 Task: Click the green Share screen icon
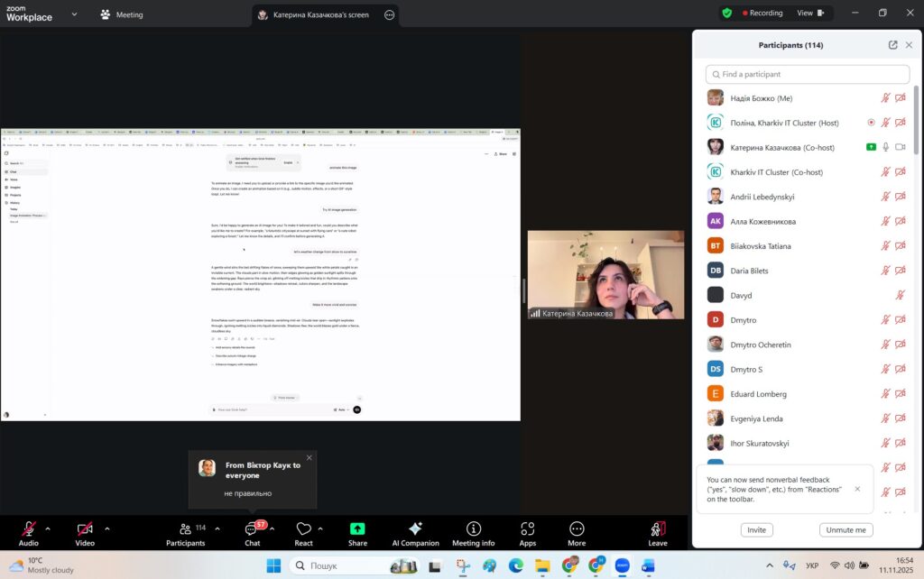pos(357,529)
